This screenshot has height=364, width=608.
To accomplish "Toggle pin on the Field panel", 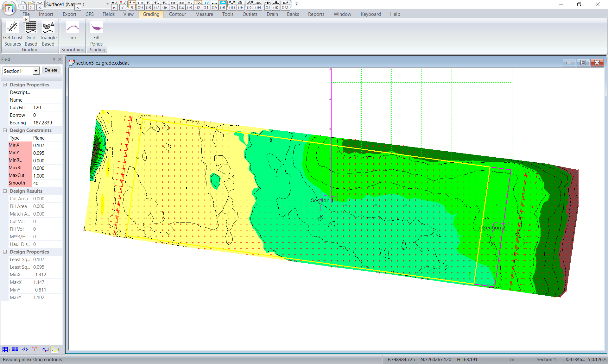I will click(54, 59).
